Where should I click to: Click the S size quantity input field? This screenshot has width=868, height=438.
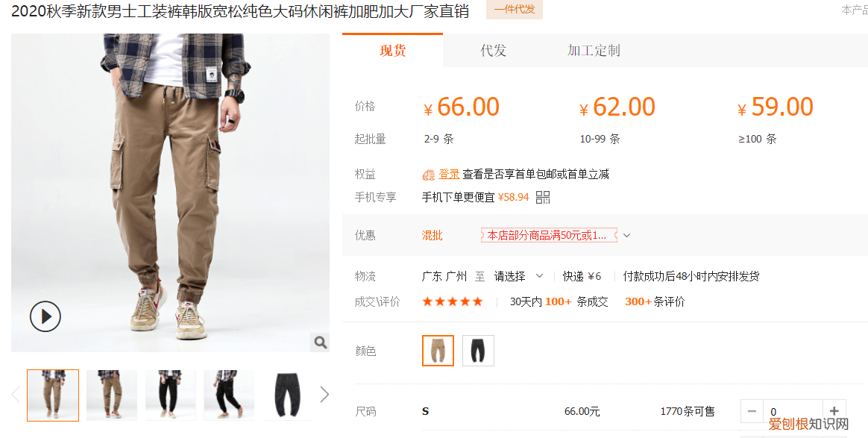click(x=793, y=411)
